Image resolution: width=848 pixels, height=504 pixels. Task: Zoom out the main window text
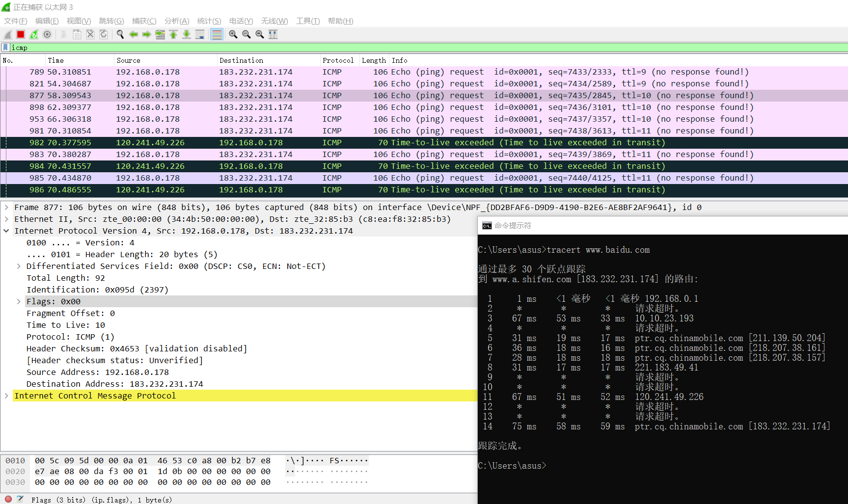click(x=246, y=34)
